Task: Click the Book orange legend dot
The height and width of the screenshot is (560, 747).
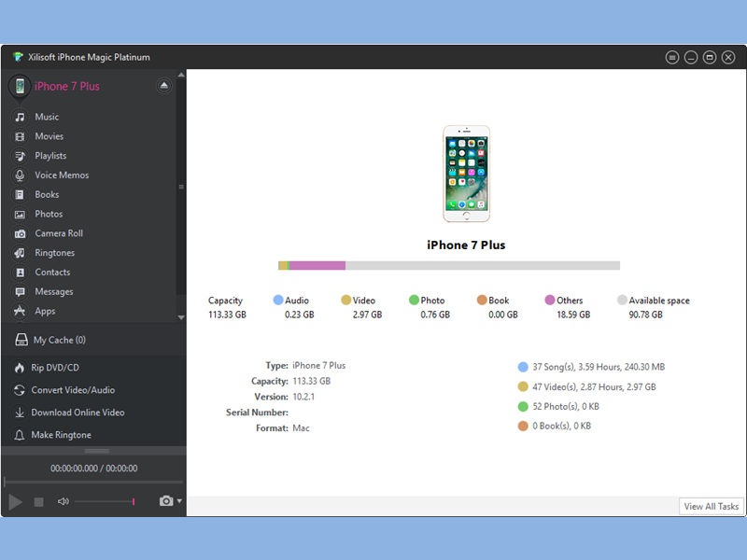Action: [482, 300]
